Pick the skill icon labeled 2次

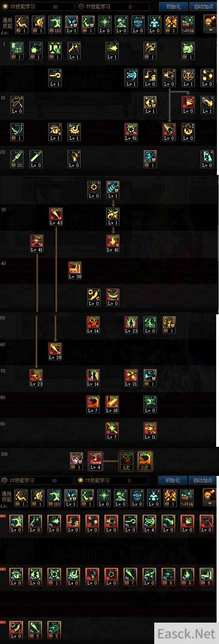tap(145, 461)
